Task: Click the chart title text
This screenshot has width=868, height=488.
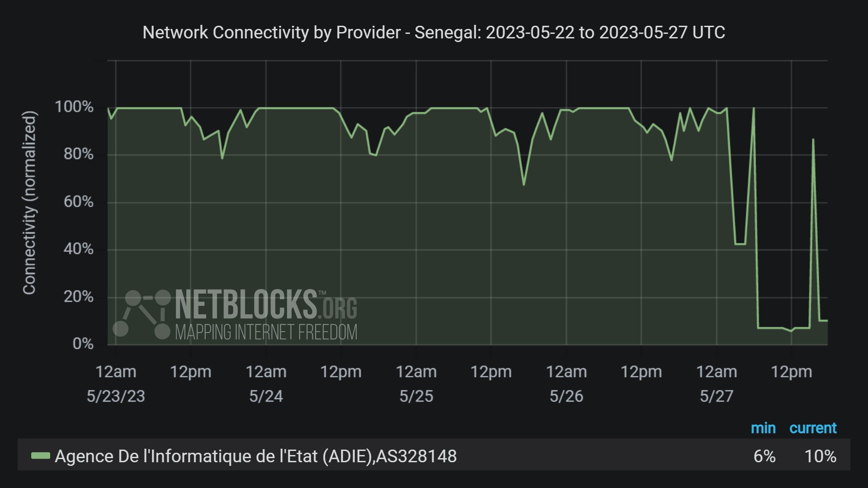Action: (434, 33)
